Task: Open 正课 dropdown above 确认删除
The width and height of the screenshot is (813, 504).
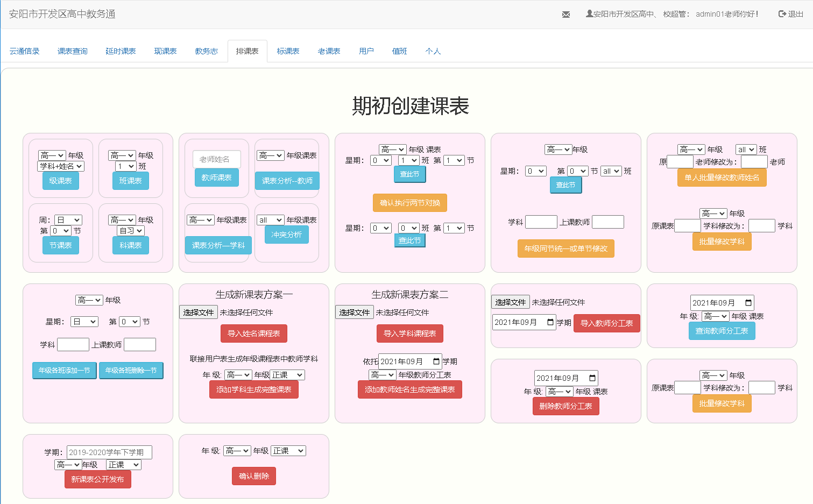Action: [288, 451]
